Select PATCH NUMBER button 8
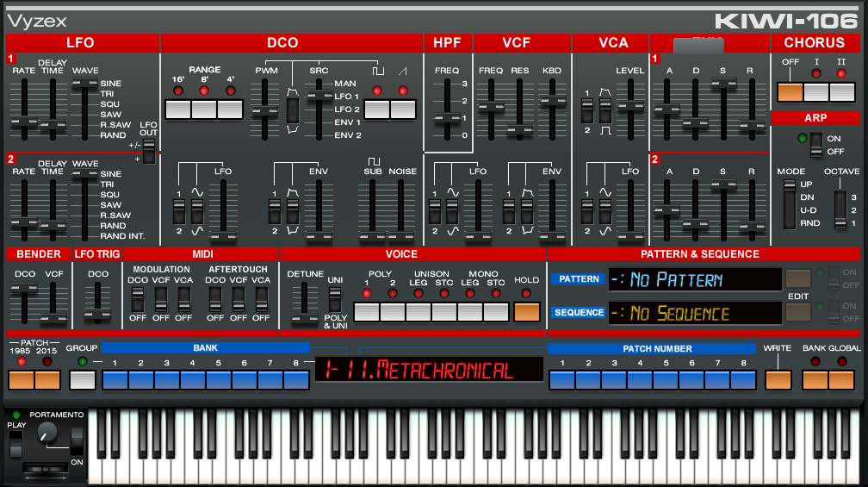The height and width of the screenshot is (487, 868). (x=743, y=380)
